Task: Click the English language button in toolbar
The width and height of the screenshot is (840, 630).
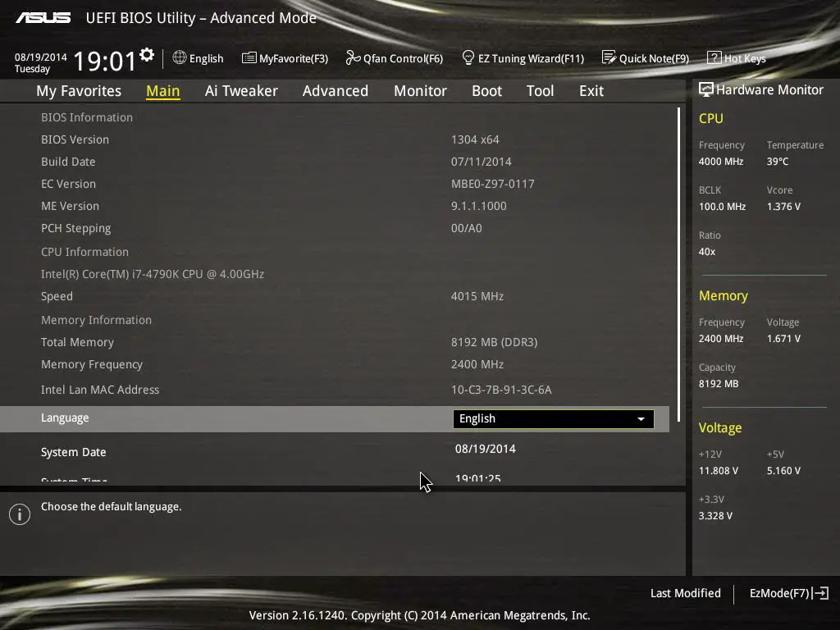Action: (199, 58)
